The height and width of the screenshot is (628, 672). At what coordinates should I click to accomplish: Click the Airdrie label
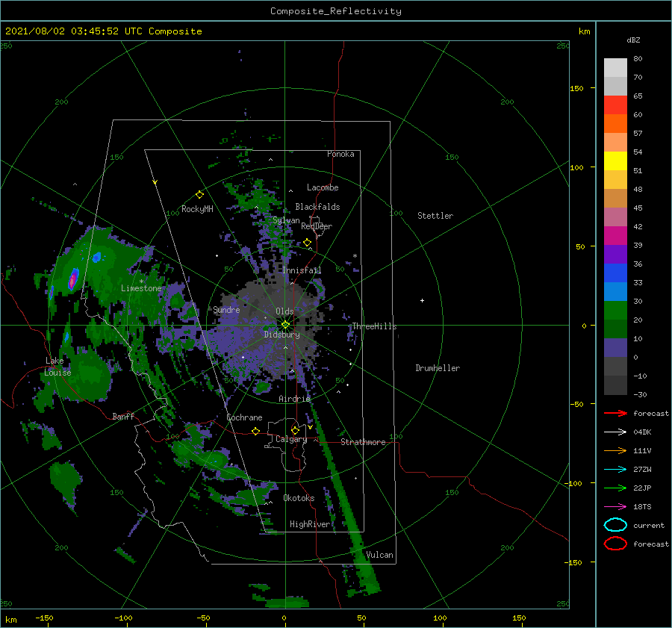point(294,399)
